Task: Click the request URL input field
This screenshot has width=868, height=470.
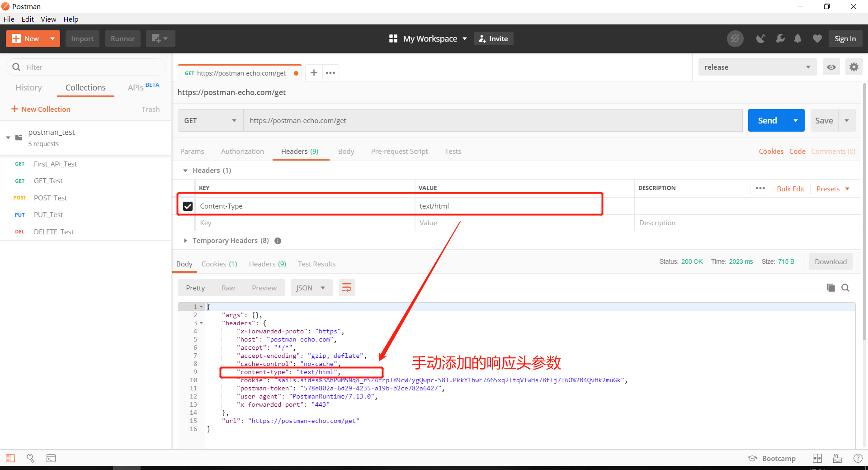Action: click(493, 120)
